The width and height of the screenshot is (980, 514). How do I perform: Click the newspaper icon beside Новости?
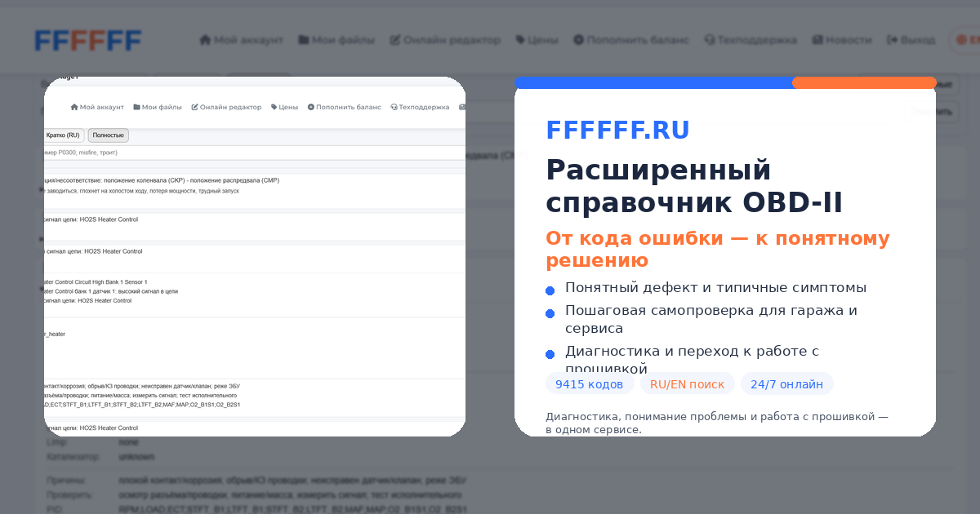817,40
